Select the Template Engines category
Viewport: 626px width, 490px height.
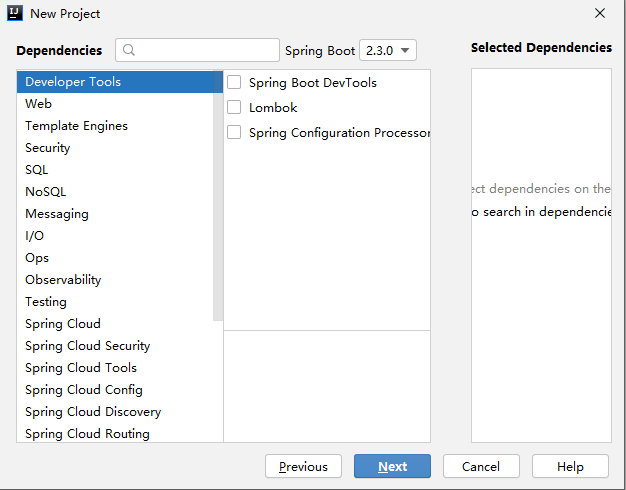[x=76, y=126]
